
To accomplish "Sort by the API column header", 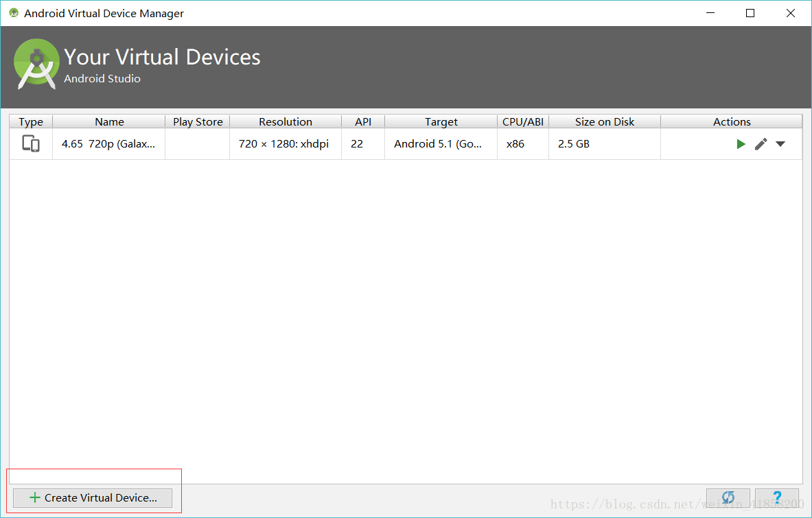I will pyautogui.click(x=363, y=121).
